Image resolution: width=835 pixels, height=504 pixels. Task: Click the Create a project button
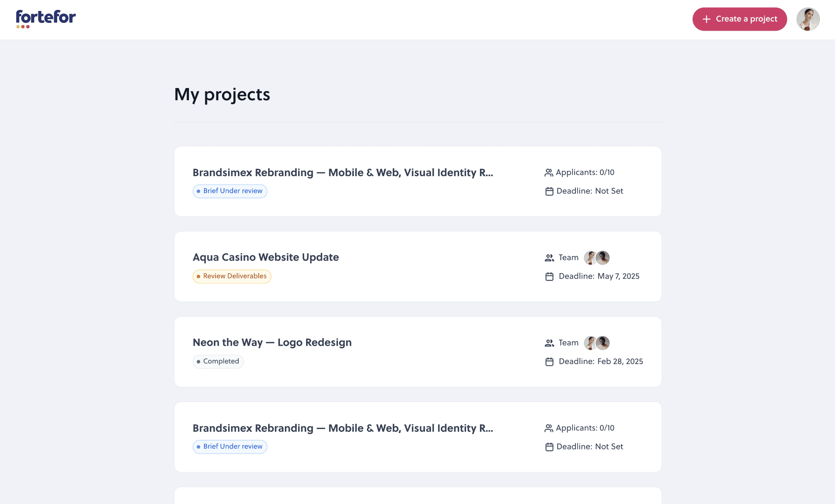[x=740, y=19]
